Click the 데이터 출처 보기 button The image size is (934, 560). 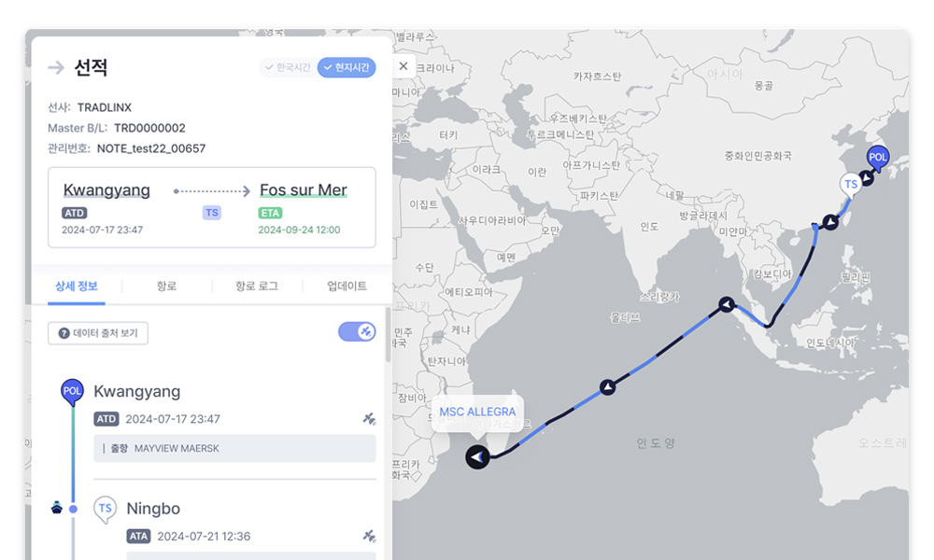coord(98,333)
